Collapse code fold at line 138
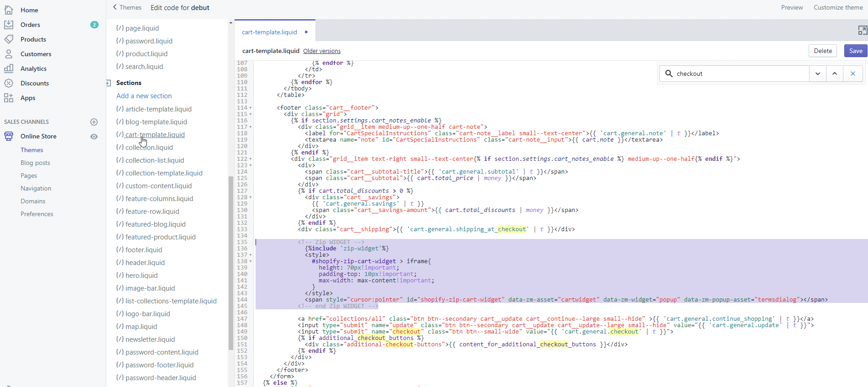868x387 pixels. tap(251, 261)
